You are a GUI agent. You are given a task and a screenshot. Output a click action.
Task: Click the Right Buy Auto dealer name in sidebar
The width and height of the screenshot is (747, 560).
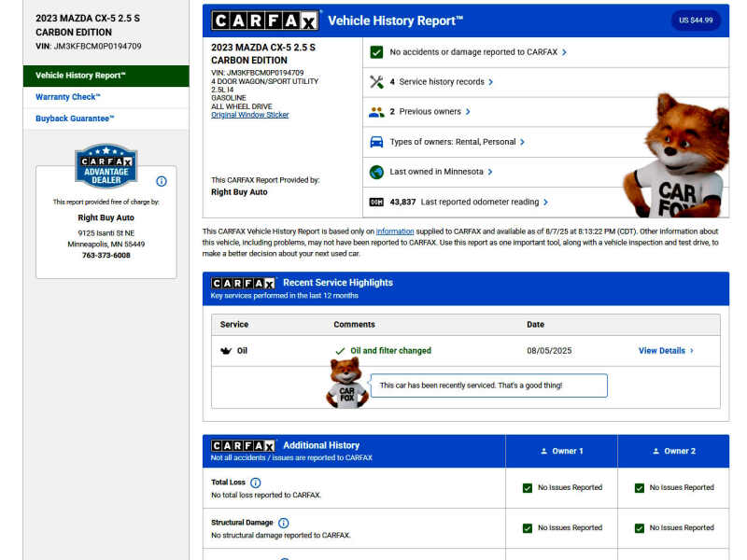point(106,217)
